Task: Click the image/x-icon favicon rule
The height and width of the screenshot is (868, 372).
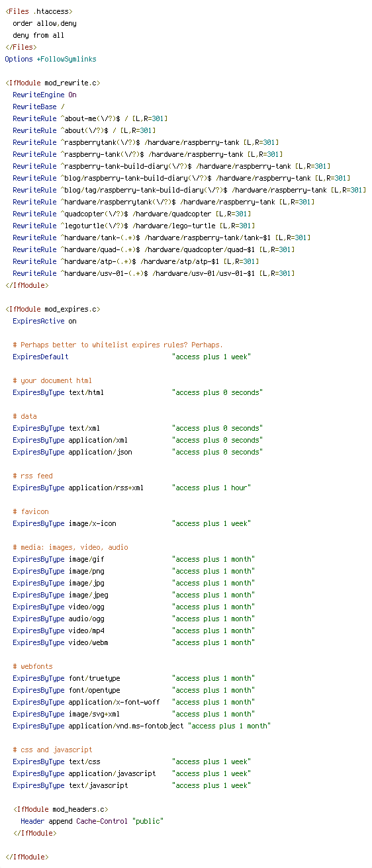Action: [x=132, y=523]
